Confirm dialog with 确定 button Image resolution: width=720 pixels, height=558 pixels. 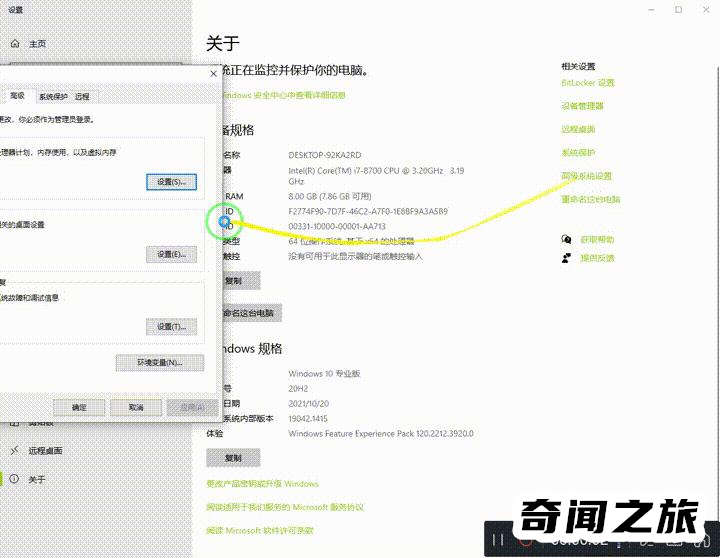[79, 407]
